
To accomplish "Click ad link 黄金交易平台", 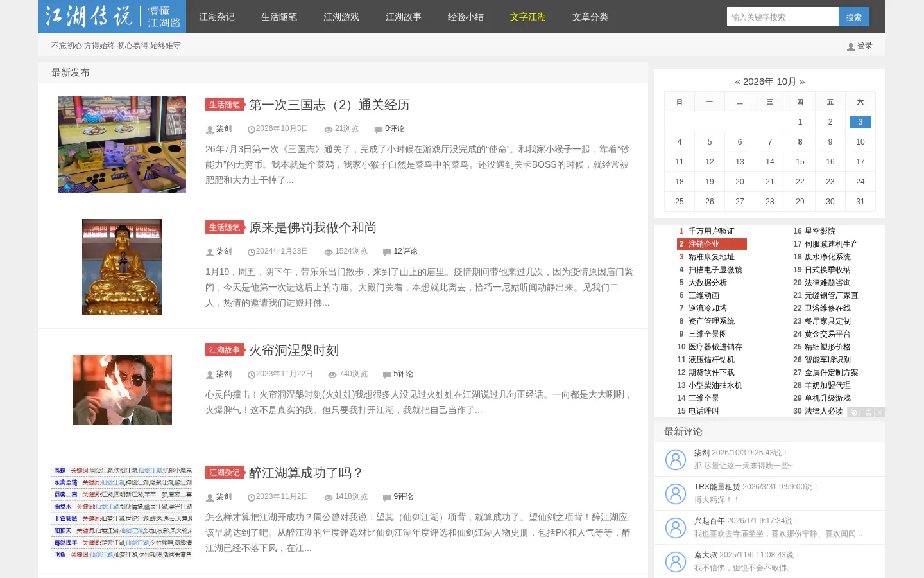I will (828, 334).
